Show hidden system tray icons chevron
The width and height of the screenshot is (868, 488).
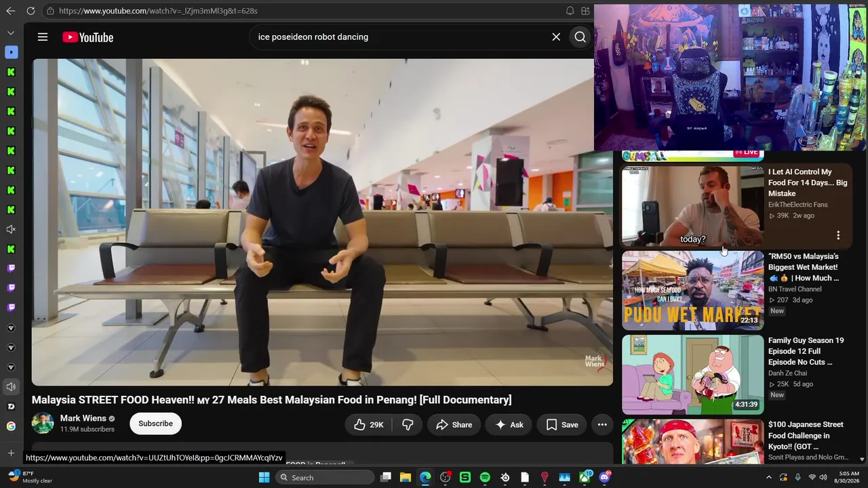[768, 477]
